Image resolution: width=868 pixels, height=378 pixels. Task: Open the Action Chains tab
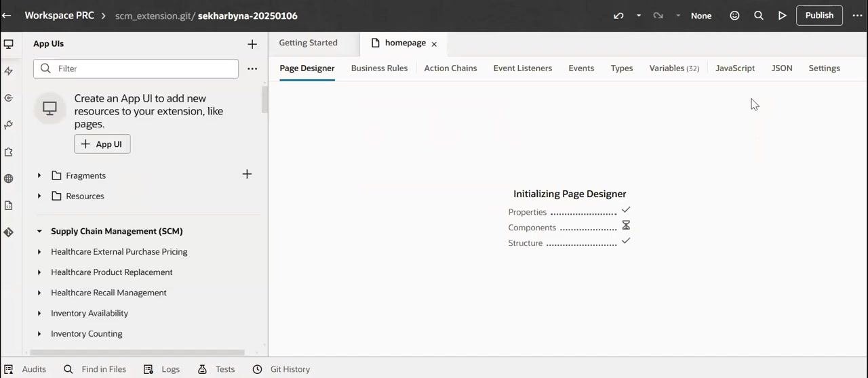[450, 68]
